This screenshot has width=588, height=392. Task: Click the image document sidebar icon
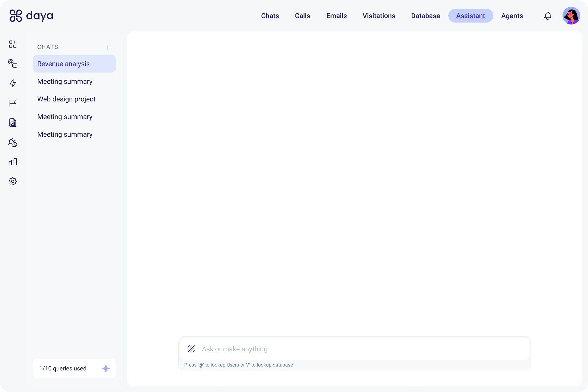point(13,122)
